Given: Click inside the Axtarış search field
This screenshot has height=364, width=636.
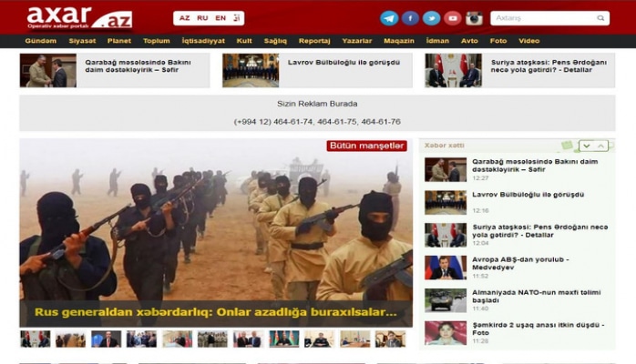Looking at the screenshot, I should pos(542,18).
